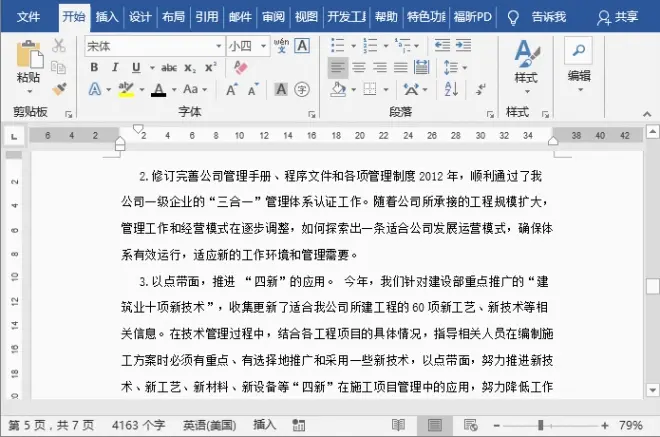Open line spacing options

coord(451,67)
